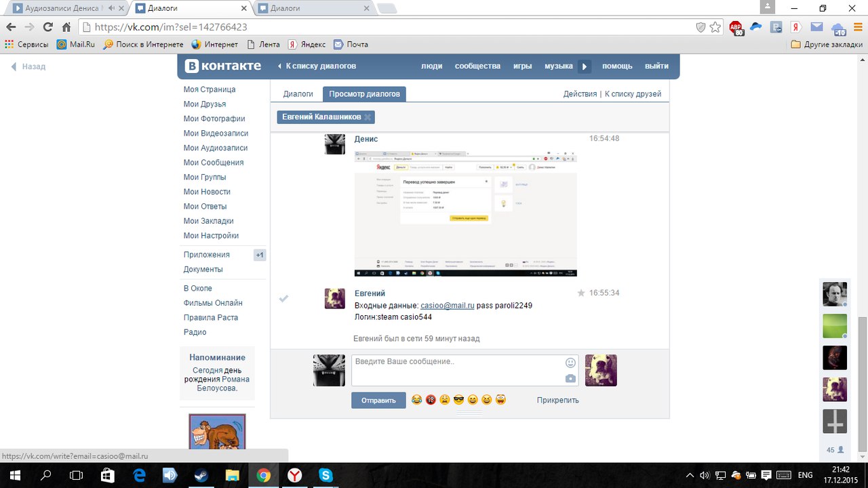The image size is (868, 488).
Task: Open the Chrome main menu
Action: (856, 27)
